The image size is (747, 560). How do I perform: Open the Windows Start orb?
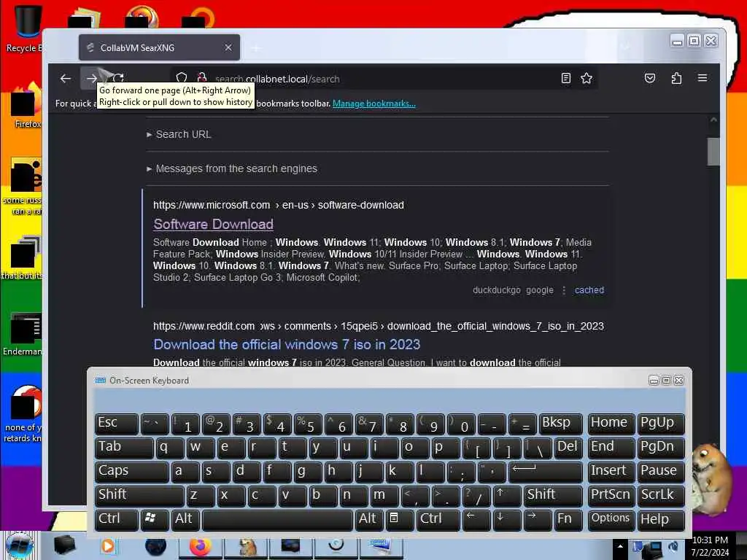[19, 545]
